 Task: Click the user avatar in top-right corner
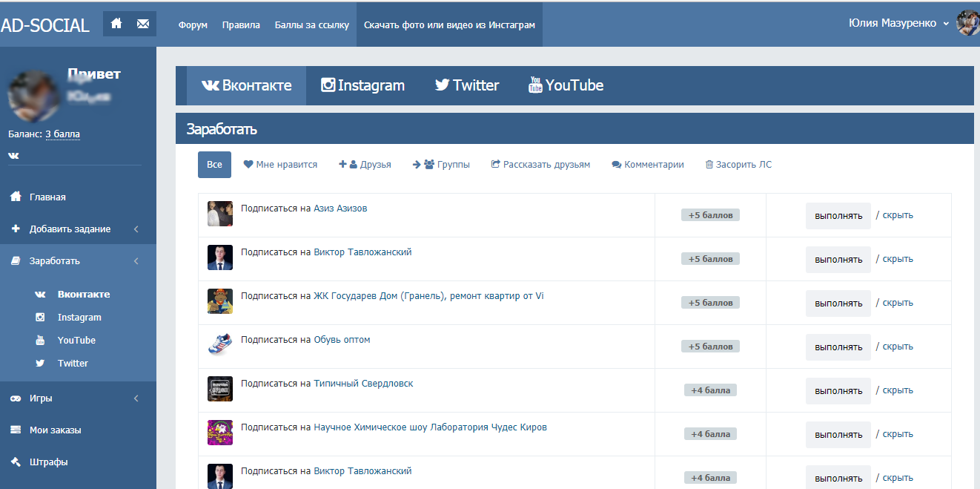968,23
